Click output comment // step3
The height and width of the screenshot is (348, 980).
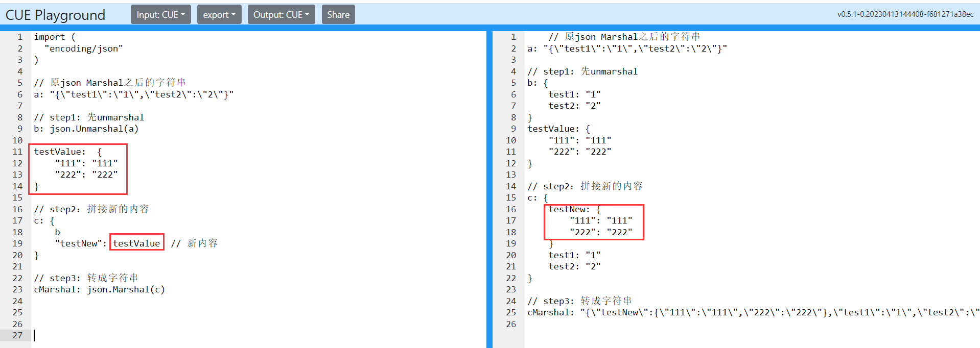tap(580, 301)
